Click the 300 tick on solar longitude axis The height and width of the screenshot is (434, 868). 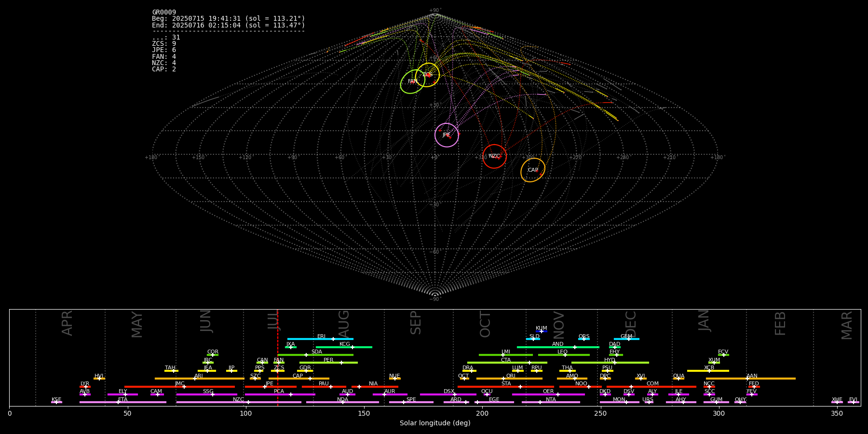point(719,413)
